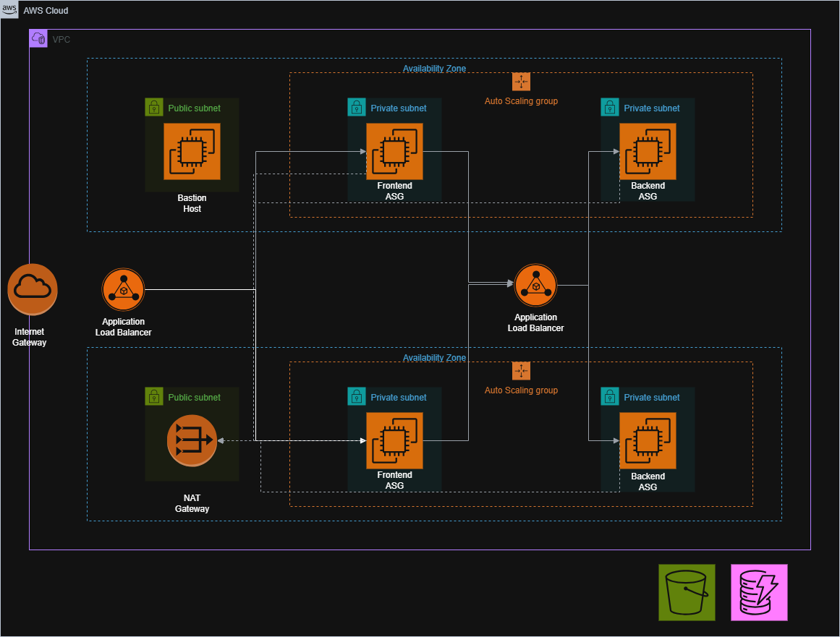Viewport: 840px width, 637px height.
Task: Select the lock icon of the Bastion Host public subnet
Action: pos(154,108)
